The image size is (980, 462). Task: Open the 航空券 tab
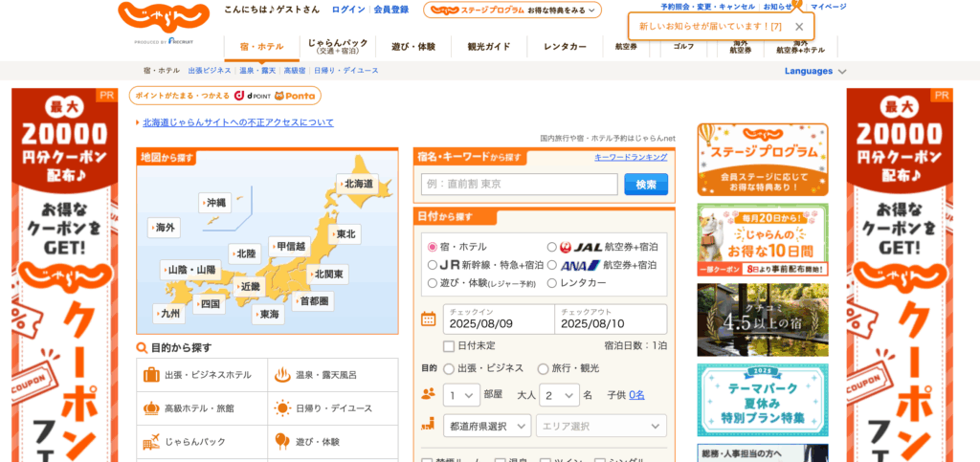[626, 47]
